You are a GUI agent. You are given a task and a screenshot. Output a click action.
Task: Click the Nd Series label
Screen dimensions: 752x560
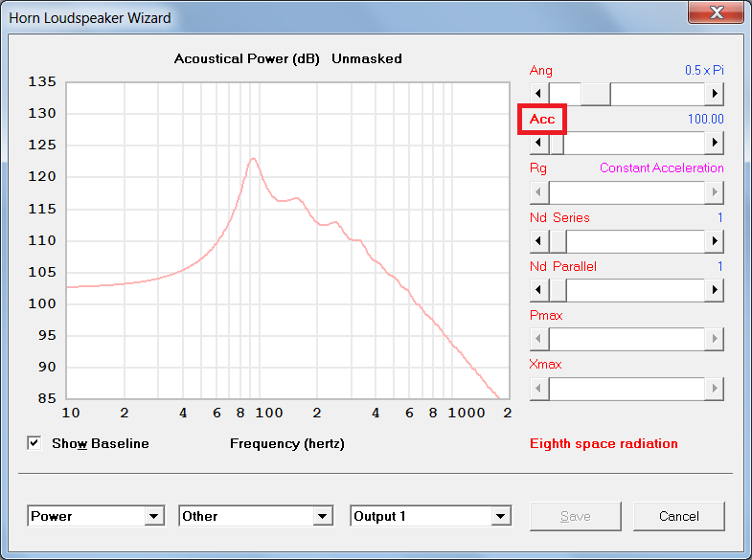559,217
